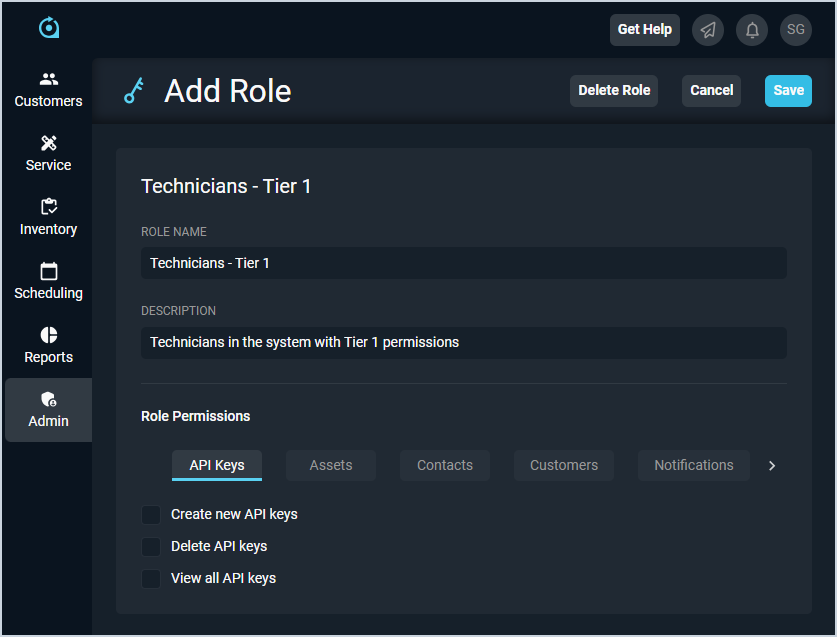Select the Contacts permissions tab
The image size is (837, 637).
coord(445,465)
